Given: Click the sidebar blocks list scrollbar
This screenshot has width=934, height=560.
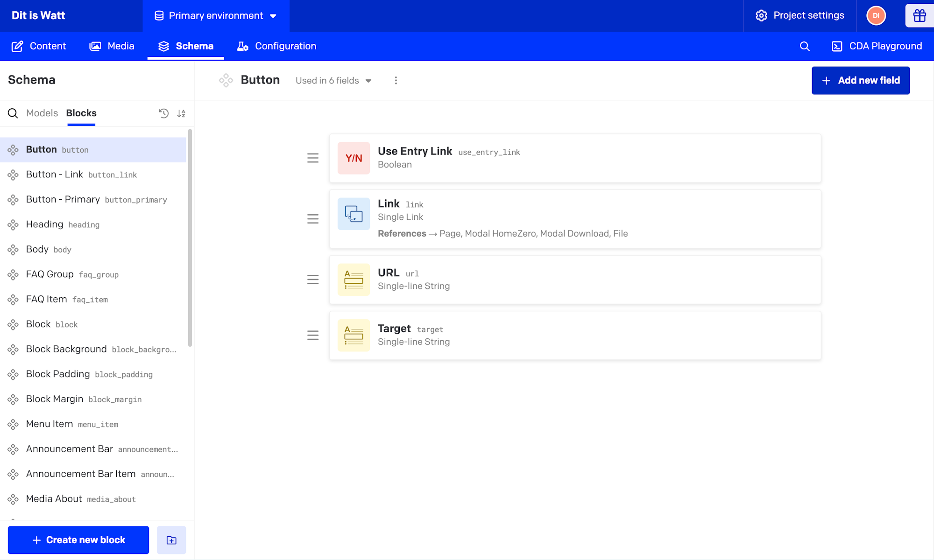Looking at the screenshot, I should coord(190,238).
